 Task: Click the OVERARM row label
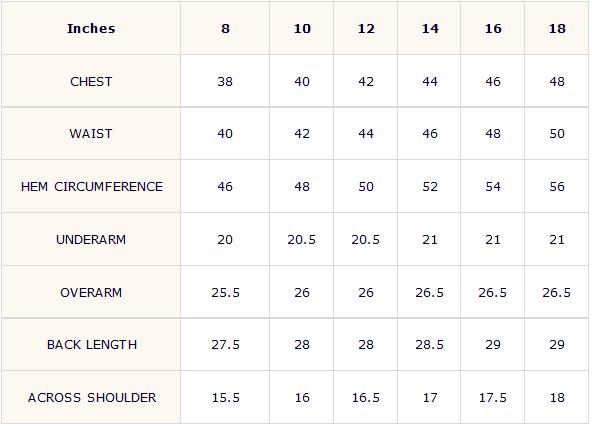click(91, 293)
